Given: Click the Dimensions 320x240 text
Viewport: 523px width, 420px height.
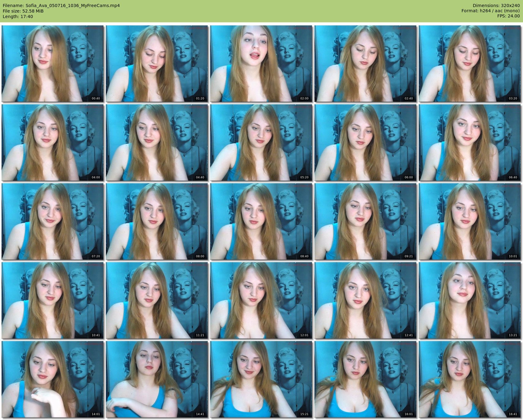Looking at the screenshot, I should click(496, 6).
